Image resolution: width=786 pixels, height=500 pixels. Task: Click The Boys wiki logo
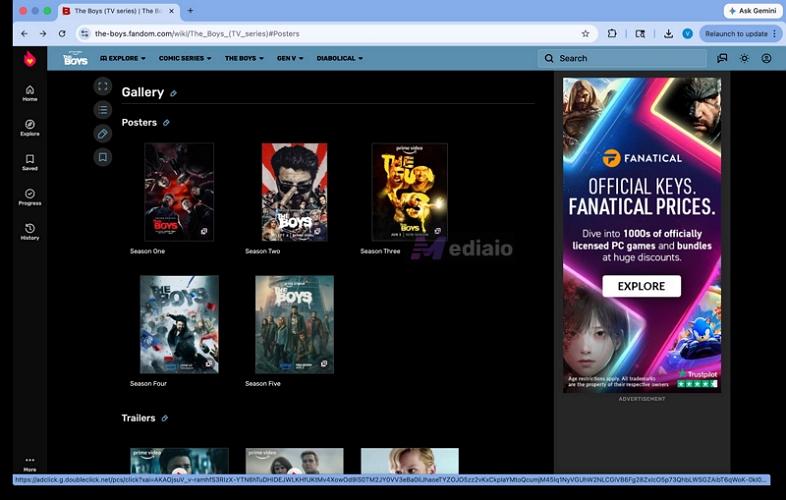[75, 58]
